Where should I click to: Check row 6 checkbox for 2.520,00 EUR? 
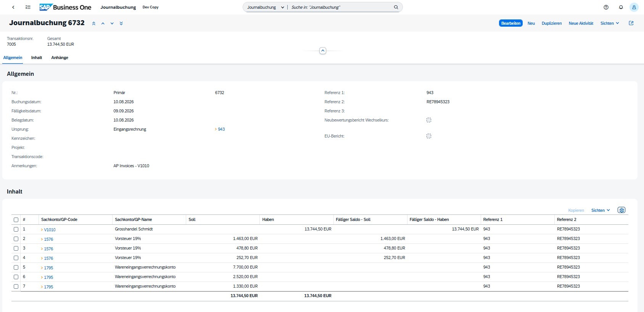pos(16,277)
